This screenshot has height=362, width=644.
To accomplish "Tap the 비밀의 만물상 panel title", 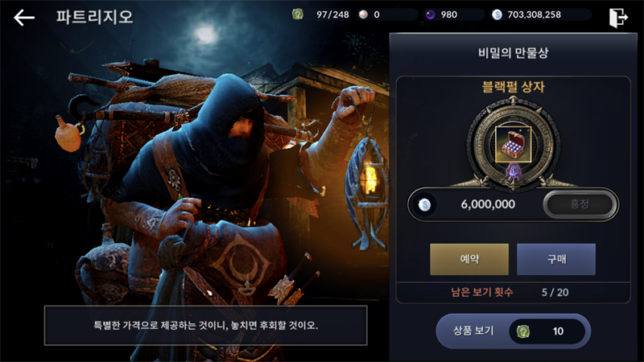I will click(513, 52).
